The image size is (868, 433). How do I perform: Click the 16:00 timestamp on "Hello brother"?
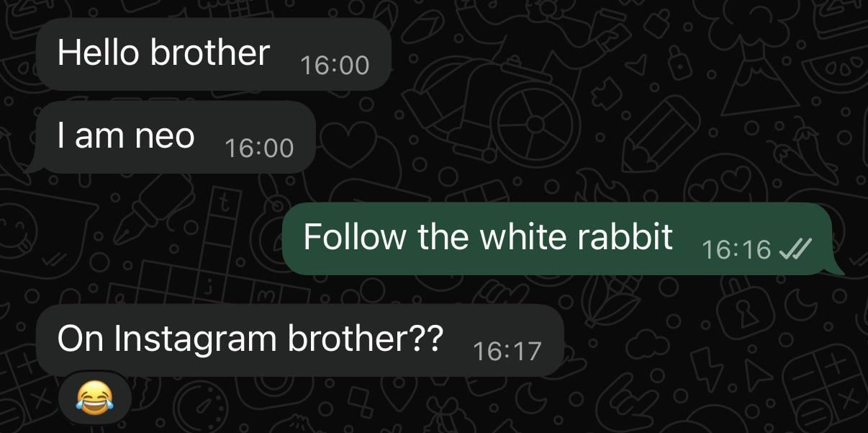pos(335,66)
